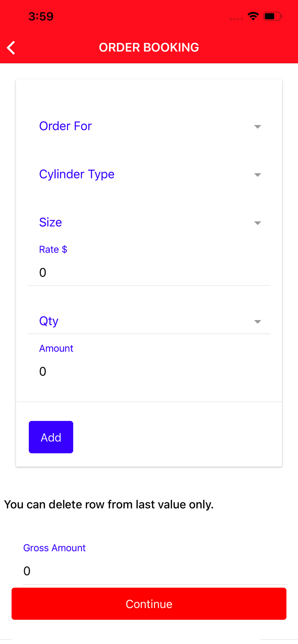Focus the Rate $ input field

(148, 273)
